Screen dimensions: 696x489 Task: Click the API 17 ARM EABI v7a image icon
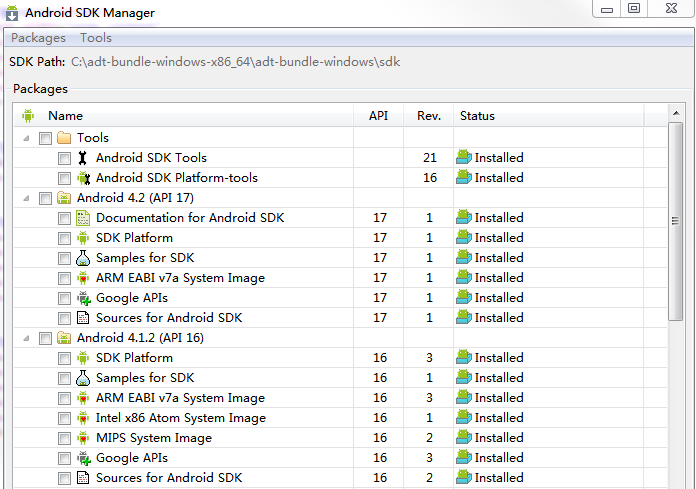point(83,278)
